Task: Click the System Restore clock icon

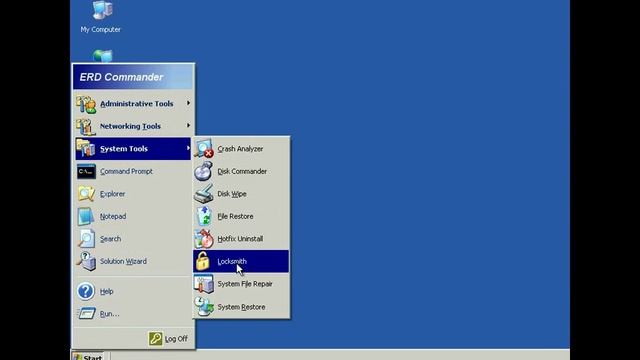Action: [203, 307]
